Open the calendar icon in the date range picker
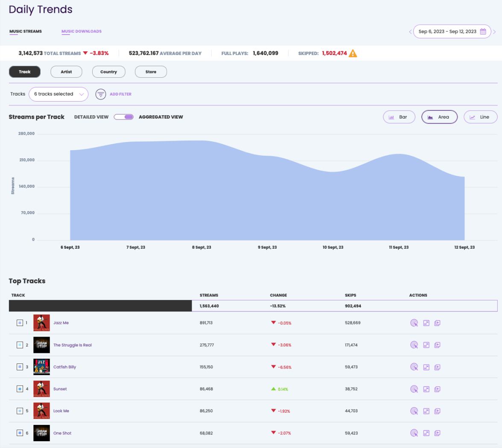This screenshot has height=448, width=502. [x=483, y=31]
